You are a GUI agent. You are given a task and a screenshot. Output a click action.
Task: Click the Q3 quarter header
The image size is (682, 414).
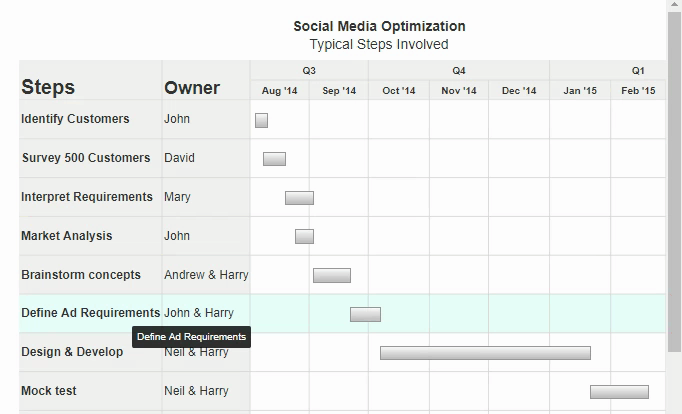tap(309, 71)
